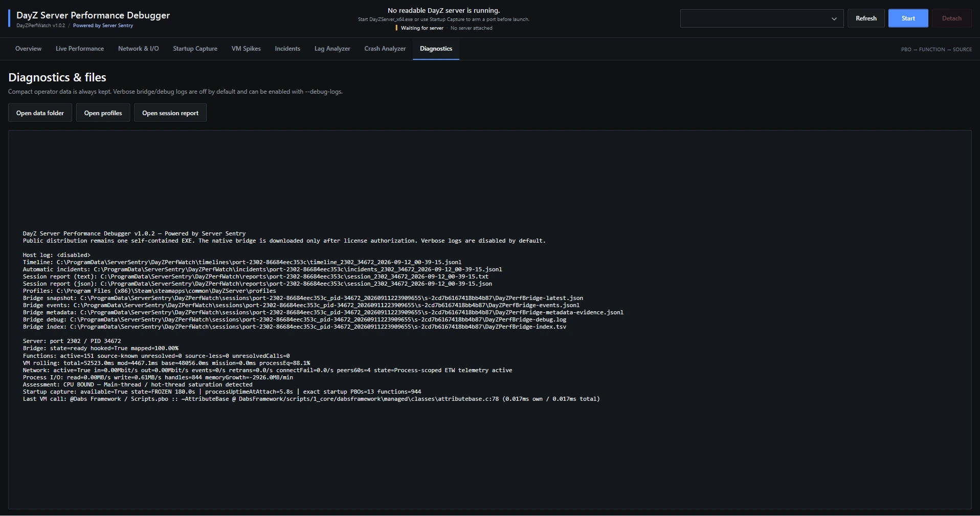
Task: Click the 'Assessment: CPU BOUND' line
Action: [138, 384]
